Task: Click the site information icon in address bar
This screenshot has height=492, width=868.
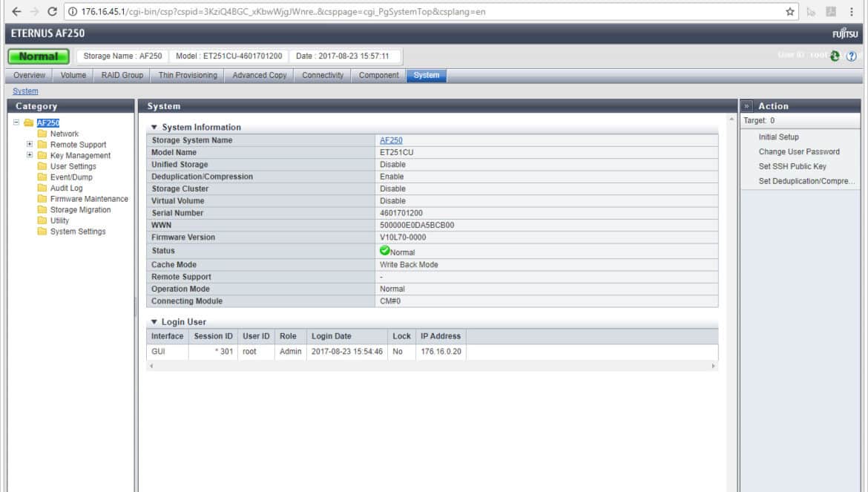Action: pyautogui.click(x=73, y=12)
